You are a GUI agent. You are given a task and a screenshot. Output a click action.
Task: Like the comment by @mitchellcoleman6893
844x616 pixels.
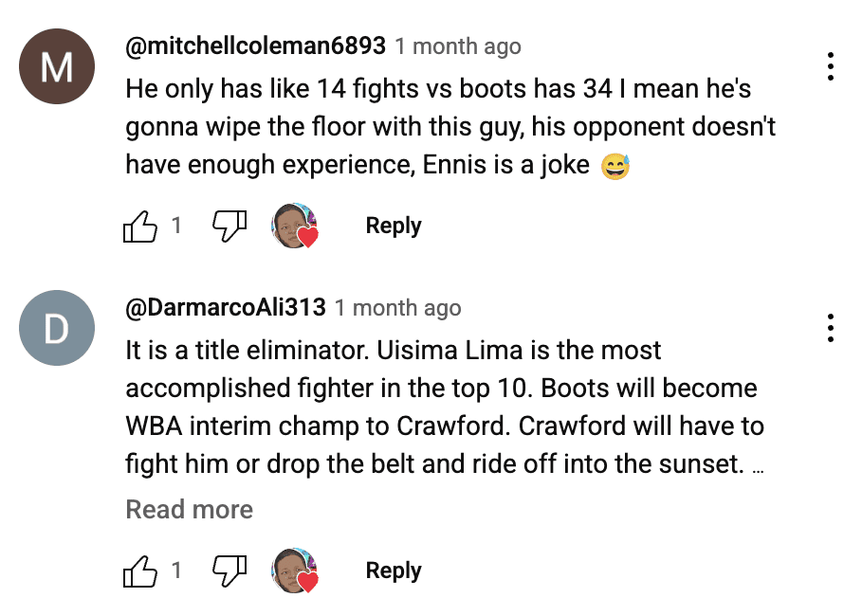[x=140, y=226]
